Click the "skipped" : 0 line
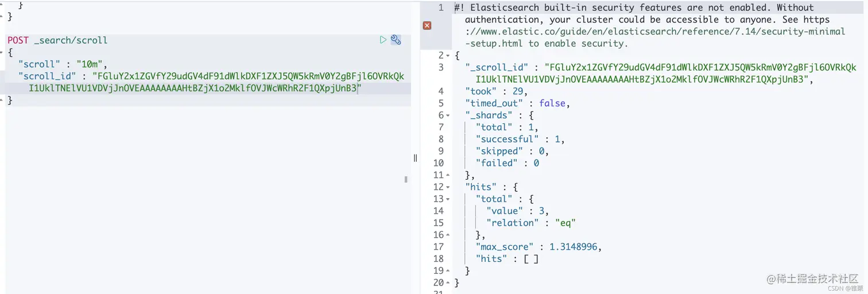This screenshot has height=294, width=868. [512, 151]
